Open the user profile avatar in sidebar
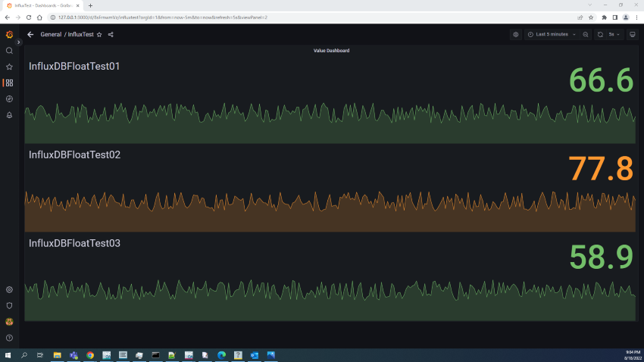 click(9, 322)
